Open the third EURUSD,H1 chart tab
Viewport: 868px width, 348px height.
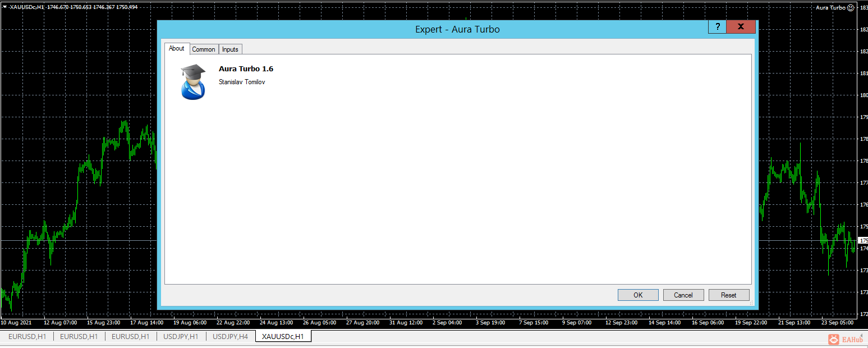tap(131, 337)
